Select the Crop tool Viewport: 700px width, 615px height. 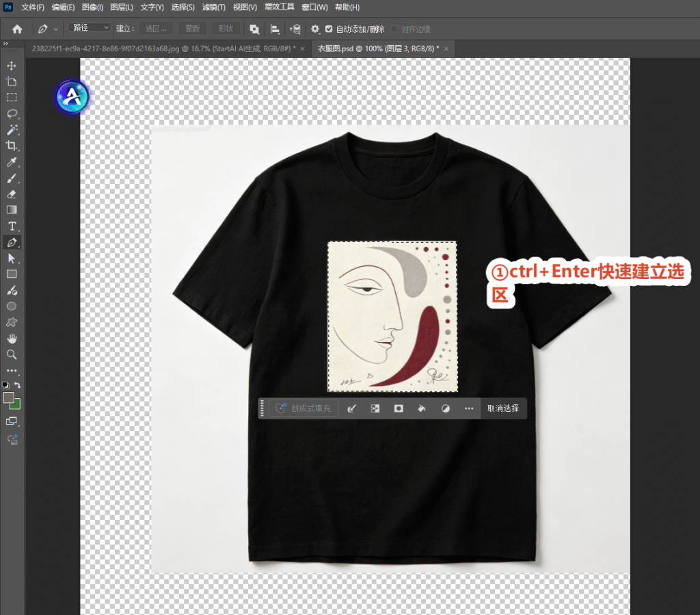tap(12, 146)
